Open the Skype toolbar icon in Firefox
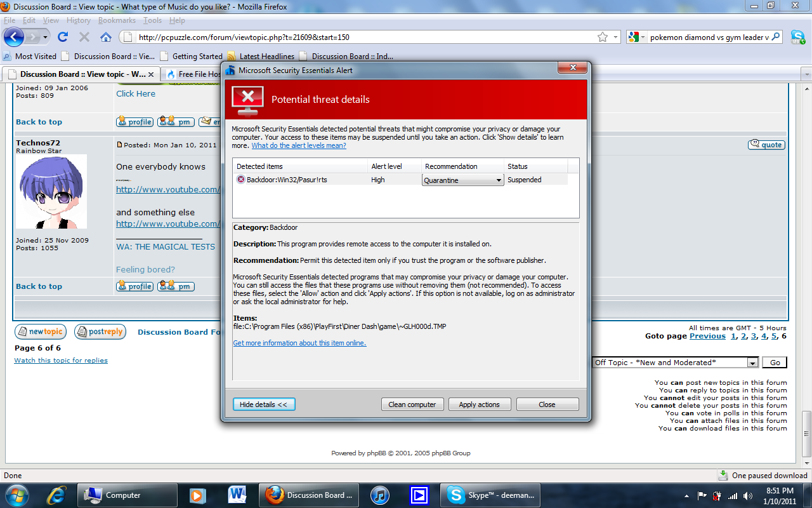 coord(798,37)
